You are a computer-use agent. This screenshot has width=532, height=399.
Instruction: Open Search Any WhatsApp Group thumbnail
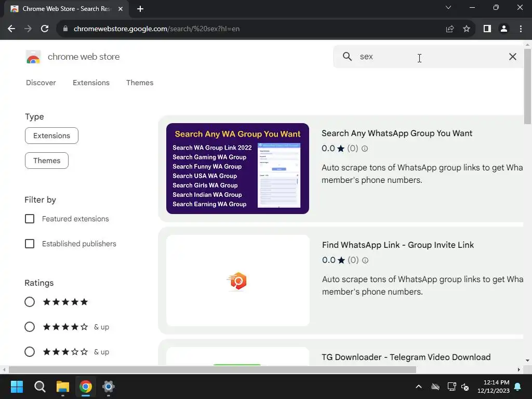237,169
